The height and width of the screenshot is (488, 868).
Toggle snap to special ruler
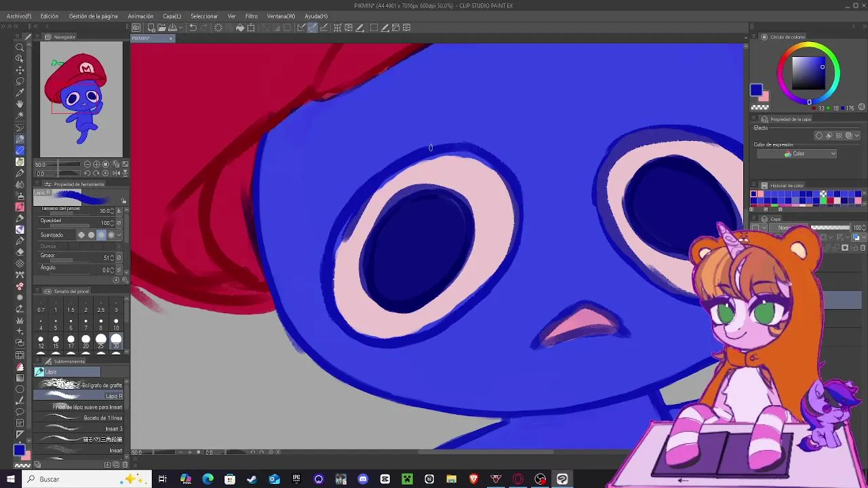pyautogui.click(x=312, y=28)
